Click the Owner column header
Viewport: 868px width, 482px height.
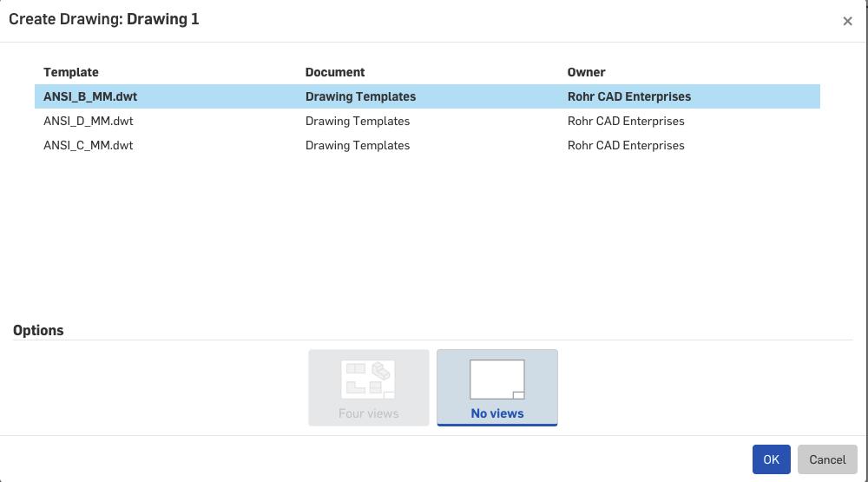pos(586,72)
